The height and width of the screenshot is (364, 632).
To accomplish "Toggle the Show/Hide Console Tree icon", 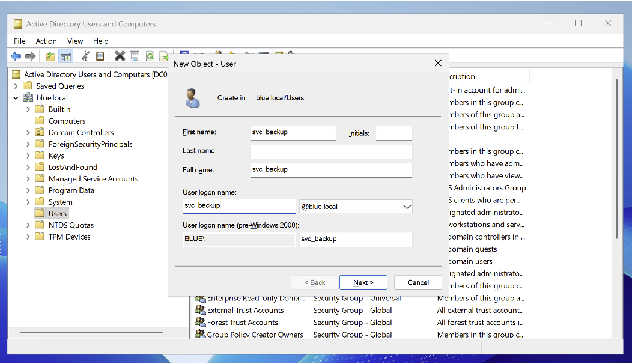I will (x=65, y=56).
